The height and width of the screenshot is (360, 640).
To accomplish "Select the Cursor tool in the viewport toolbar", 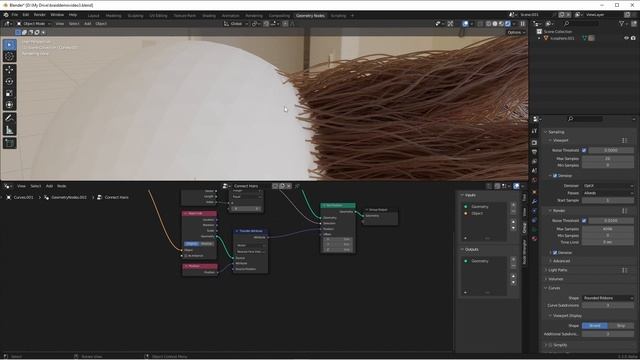I will 9,57.
